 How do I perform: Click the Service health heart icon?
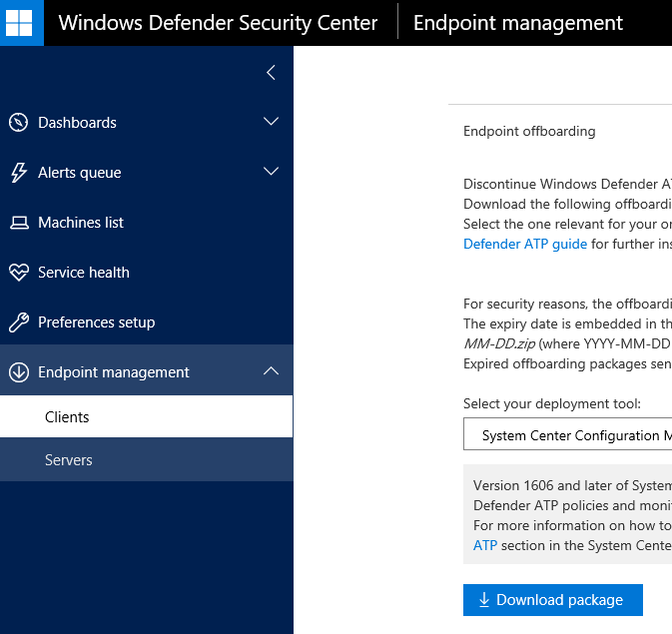point(19,273)
